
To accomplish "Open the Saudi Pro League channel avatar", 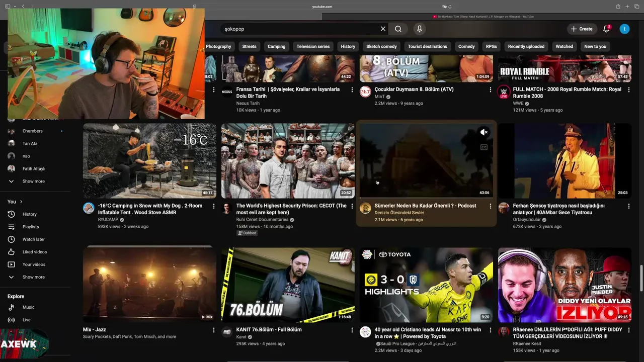I will tap(365, 332).
